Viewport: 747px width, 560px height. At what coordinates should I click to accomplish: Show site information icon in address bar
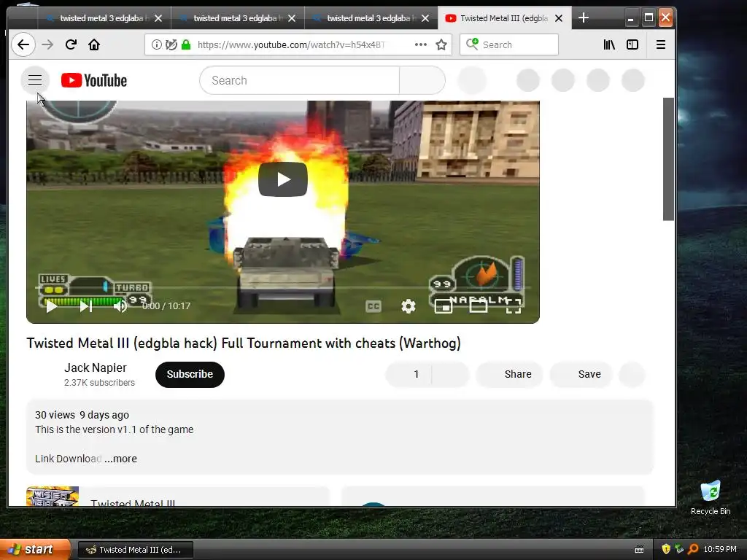156,44
